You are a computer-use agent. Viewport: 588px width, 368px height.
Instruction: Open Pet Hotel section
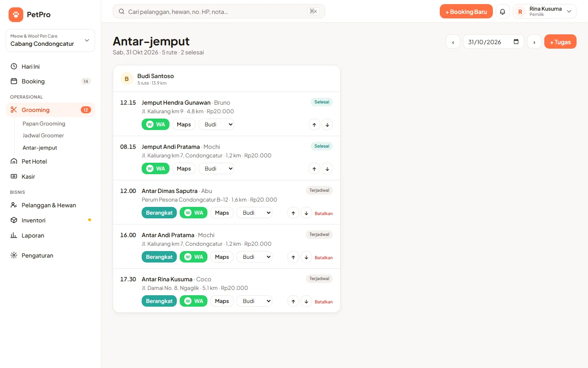pyautogui.click(x=50, y=162)
